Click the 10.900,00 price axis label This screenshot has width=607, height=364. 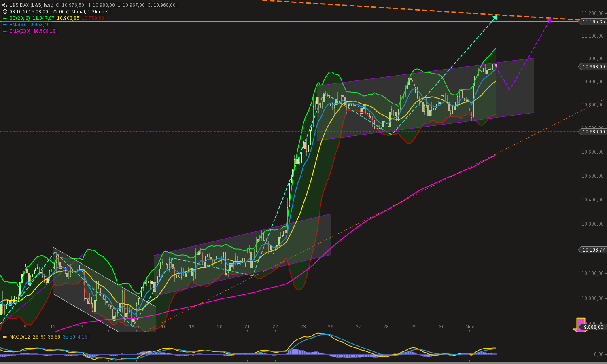click(593, 82)
